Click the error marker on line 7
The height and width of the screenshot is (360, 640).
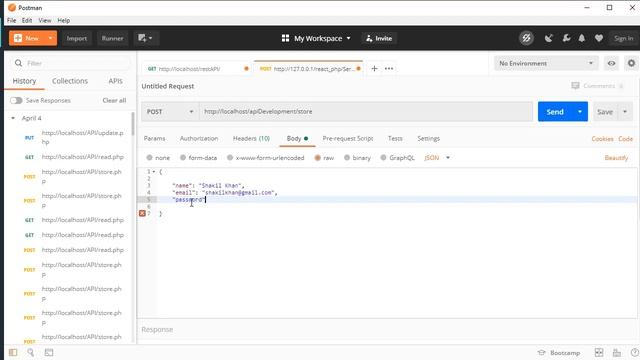142,213
